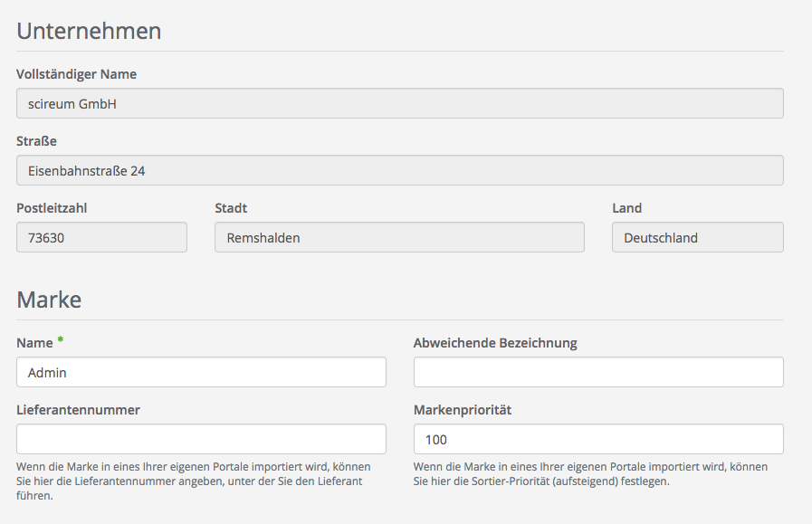Click the Sortier-Priorität help text below Markenpriorität
The image size is (812, 524).
point(590,473)
